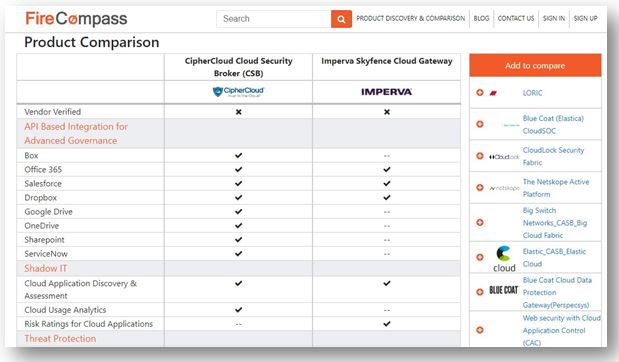The image size is (619, 362).
Task: Click the CipherCloud logo in table header
Action: 238,92
